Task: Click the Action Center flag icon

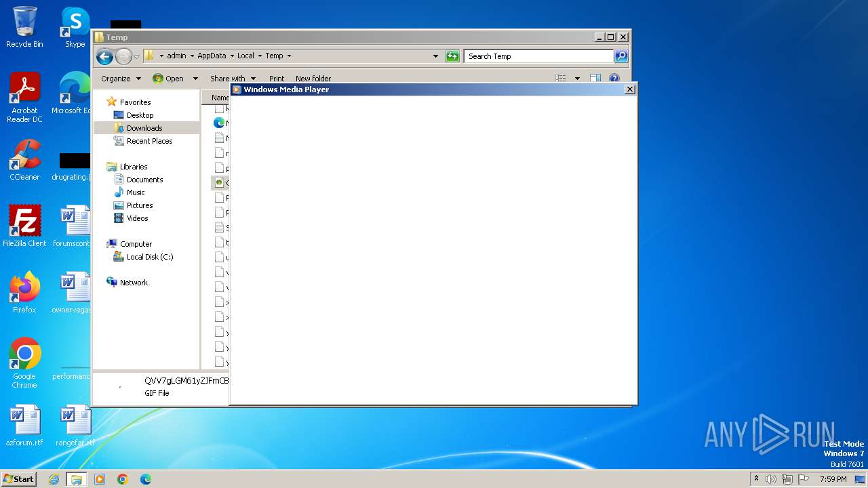Action: coord(804,479)
